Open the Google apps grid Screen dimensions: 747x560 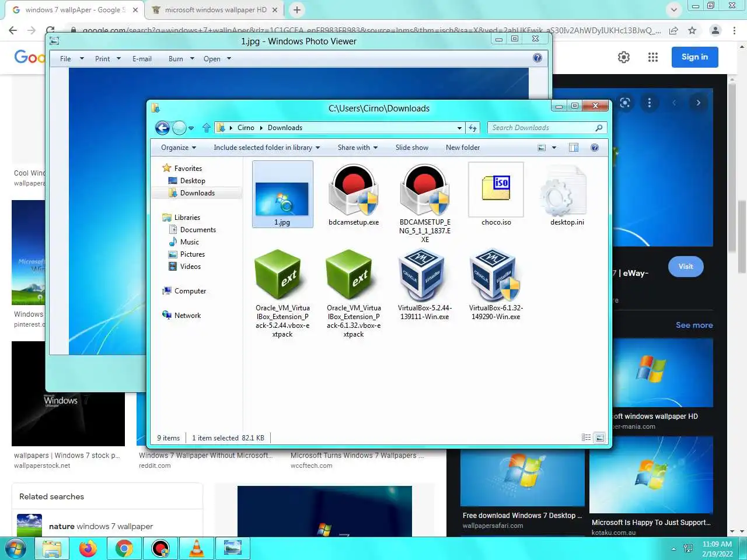(x=653, y=57)
